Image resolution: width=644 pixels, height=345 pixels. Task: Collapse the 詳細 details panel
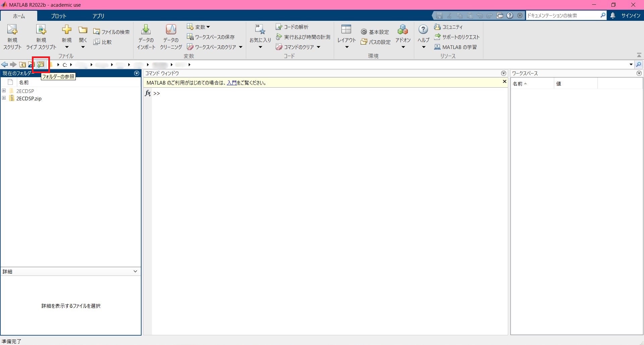135,271
